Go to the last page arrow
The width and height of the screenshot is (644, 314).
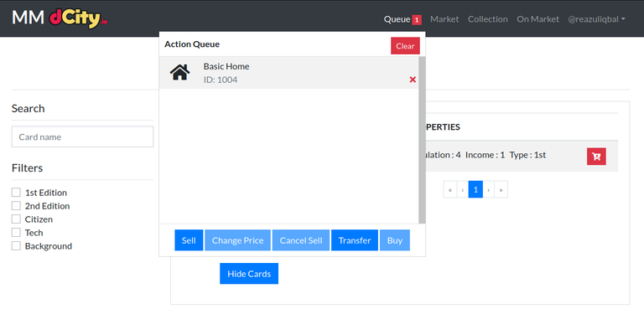tap(501, 190)
